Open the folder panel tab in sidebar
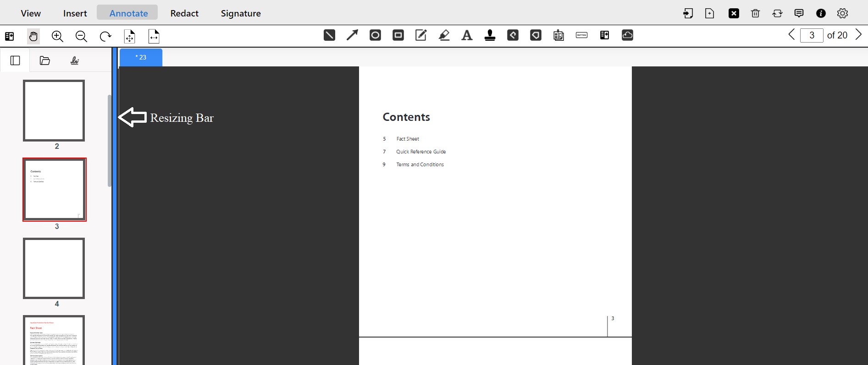 click(x=45, y=60)
